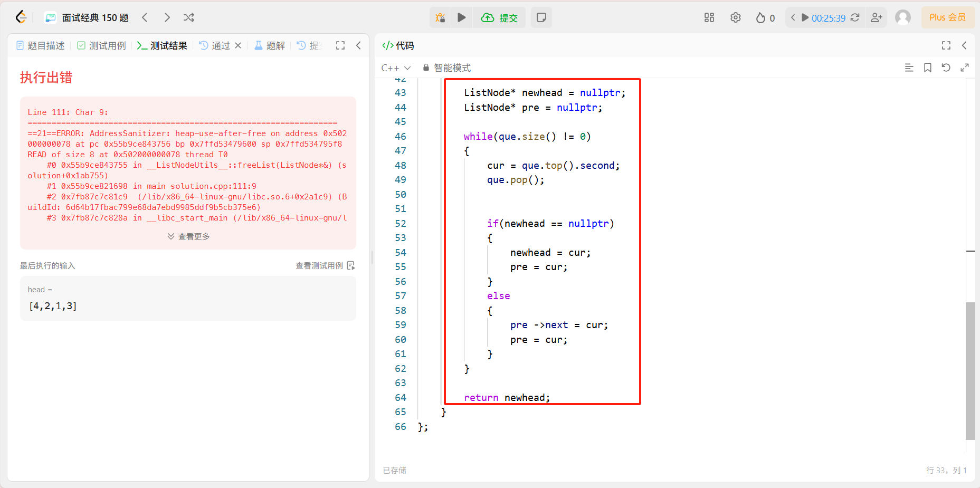The width and height of the screenshot is (980, 488).
Task: Switch to the 通过 submission tab
Action: click(x=215, y=45)
